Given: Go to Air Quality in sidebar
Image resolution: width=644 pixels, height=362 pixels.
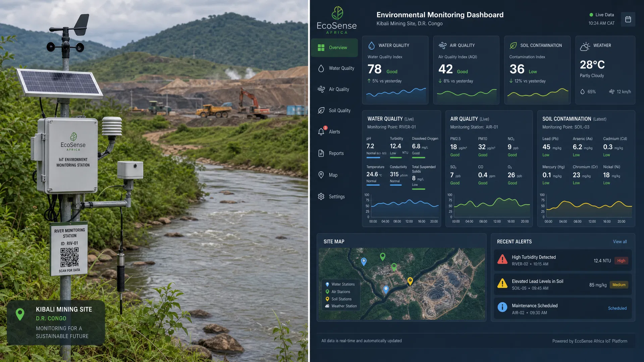Looking at the screenshot, I should click(x=334, y=89).
